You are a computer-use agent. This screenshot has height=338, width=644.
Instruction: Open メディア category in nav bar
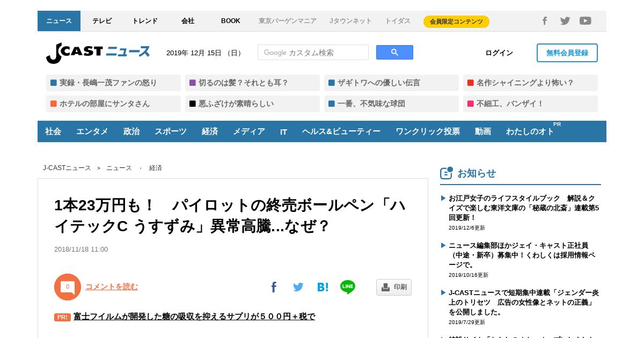tap(249, 131)
